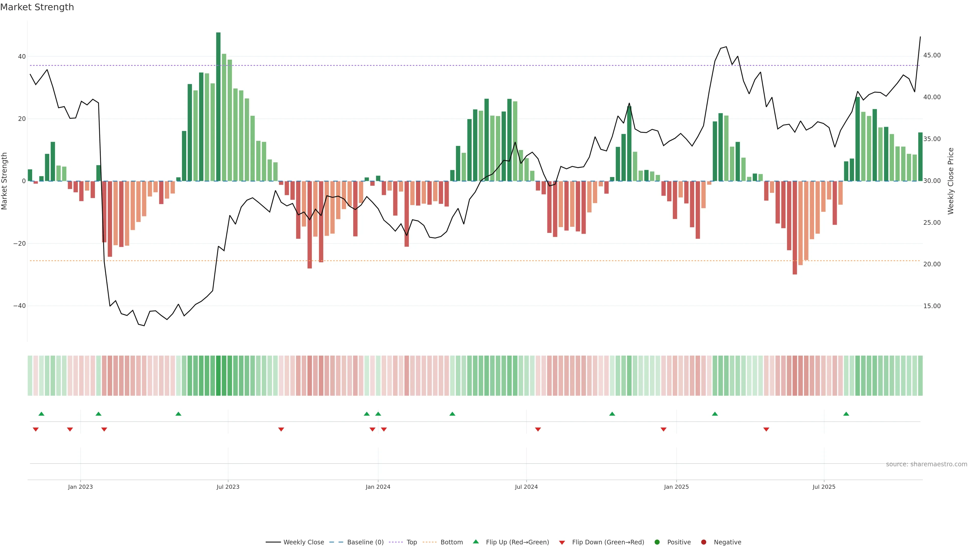Click last green flip-up marker near Jul 2025
The image size is (980, 551).
(x=846, y=414)
